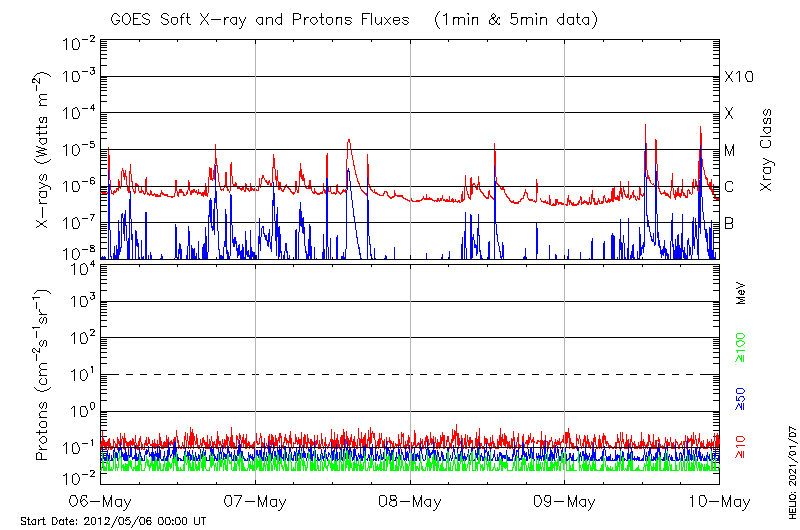Click the blue ≥50 MeV legend label
800x530 pixels.
coord(741,398)
